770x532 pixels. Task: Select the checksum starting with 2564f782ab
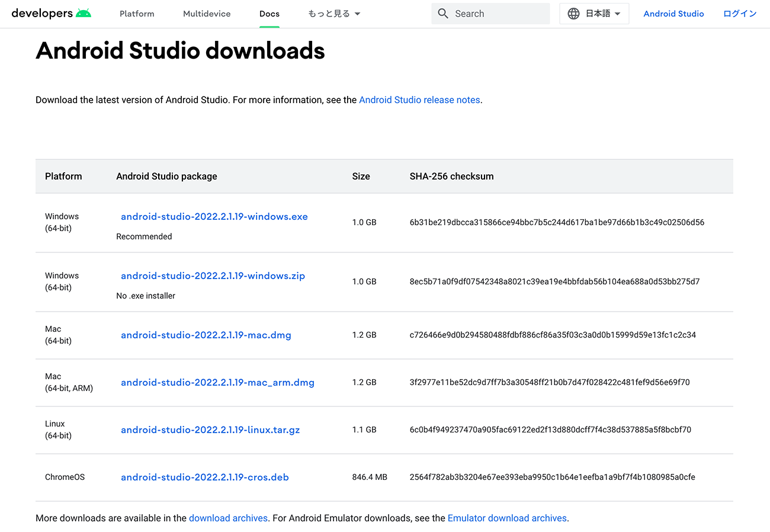pyautogui.click(x=552, y=477)
